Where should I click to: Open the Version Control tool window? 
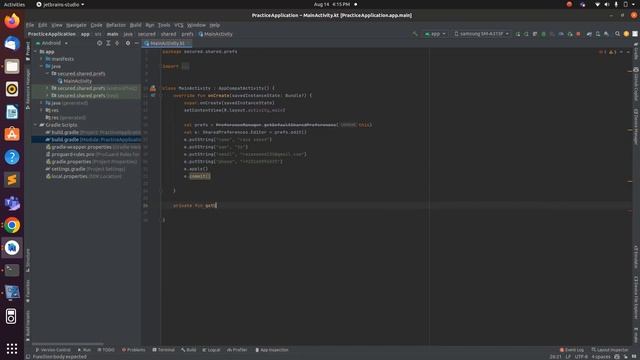pyautogui.click(x=53, y=350)
